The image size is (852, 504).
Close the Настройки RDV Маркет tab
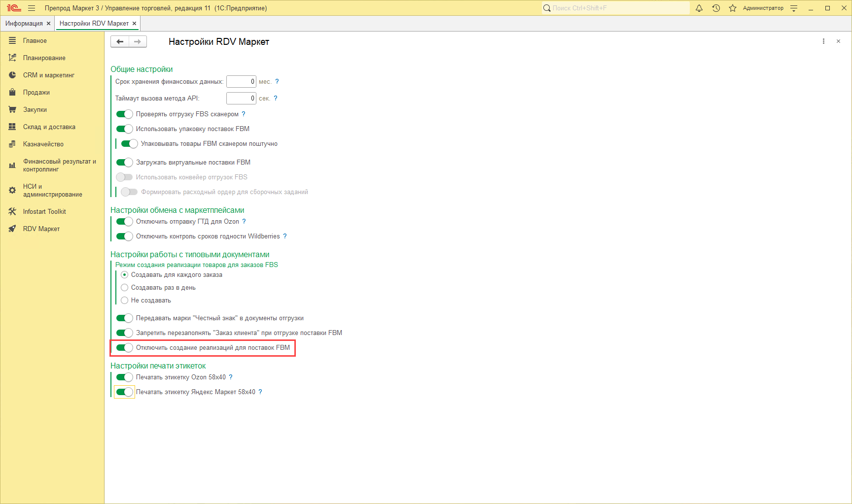click(134, 24)
